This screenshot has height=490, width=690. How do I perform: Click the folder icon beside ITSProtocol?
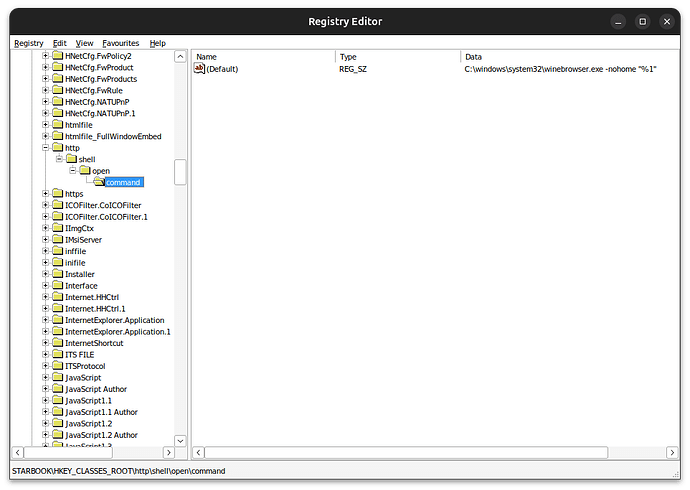coord(57,366)
